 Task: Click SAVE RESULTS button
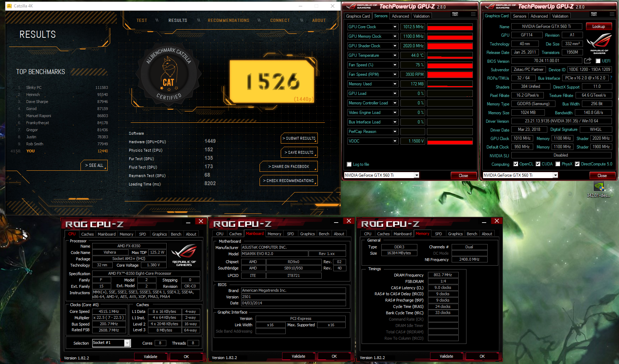pyautogui.click(x=299, y=152)
